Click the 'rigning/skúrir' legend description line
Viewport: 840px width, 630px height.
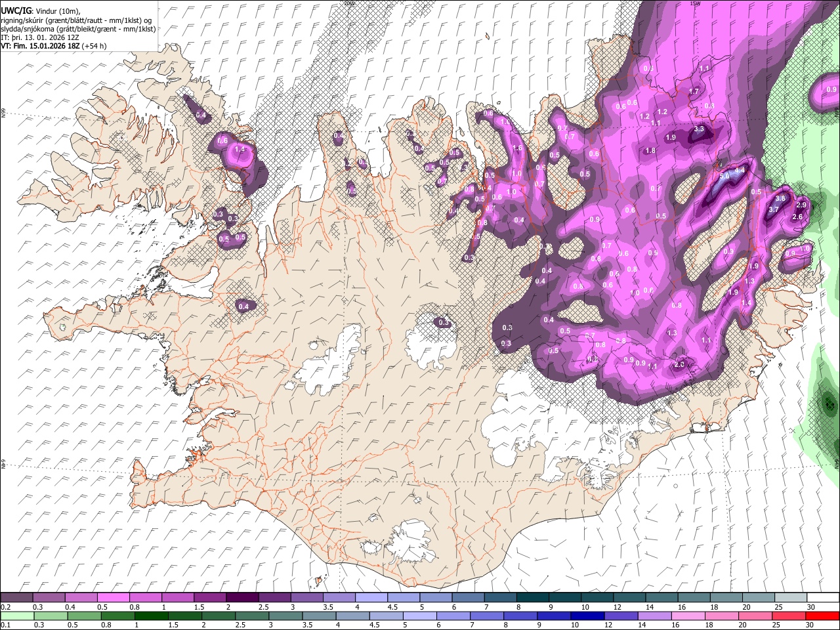pyautogui.click(x=76, y=20)
